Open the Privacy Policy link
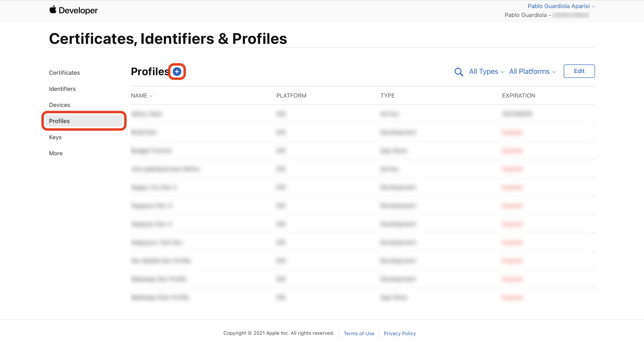The width and height of the screenshot is (644, 341). point(399,333)
